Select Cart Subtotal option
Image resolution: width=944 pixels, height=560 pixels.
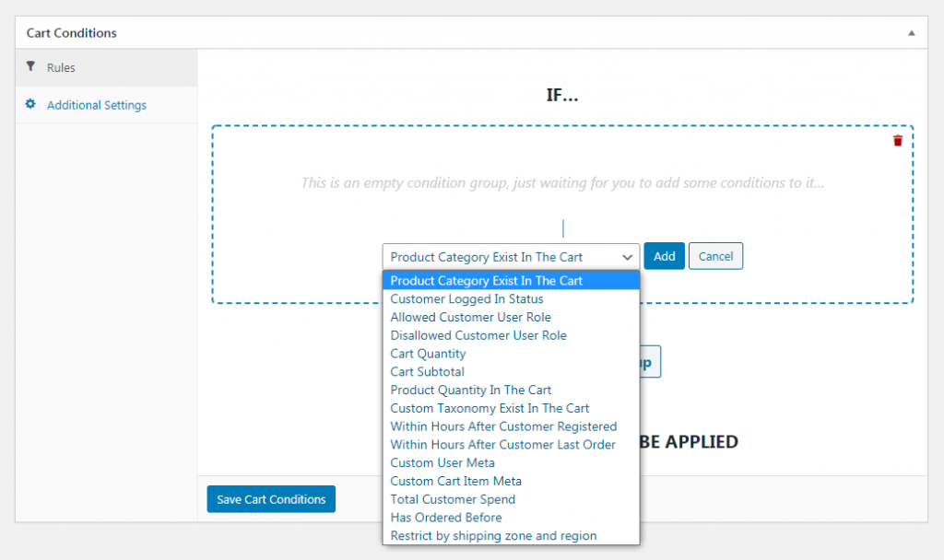click(x=511, y=372)
